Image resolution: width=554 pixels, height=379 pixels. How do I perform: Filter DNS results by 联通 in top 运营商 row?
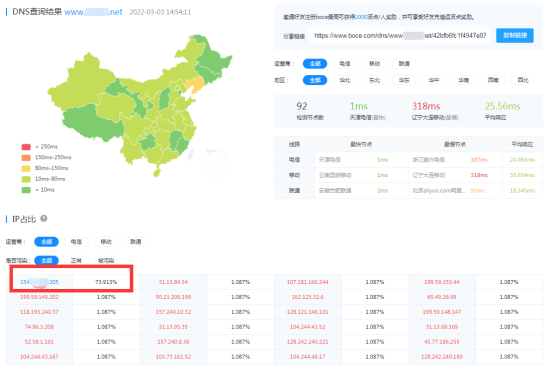[x=404, y=64]
